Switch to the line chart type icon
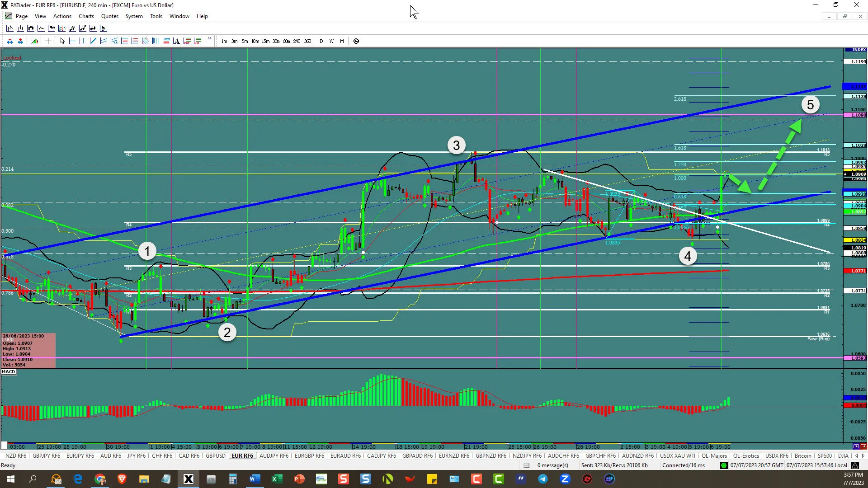 click(41, 28)
